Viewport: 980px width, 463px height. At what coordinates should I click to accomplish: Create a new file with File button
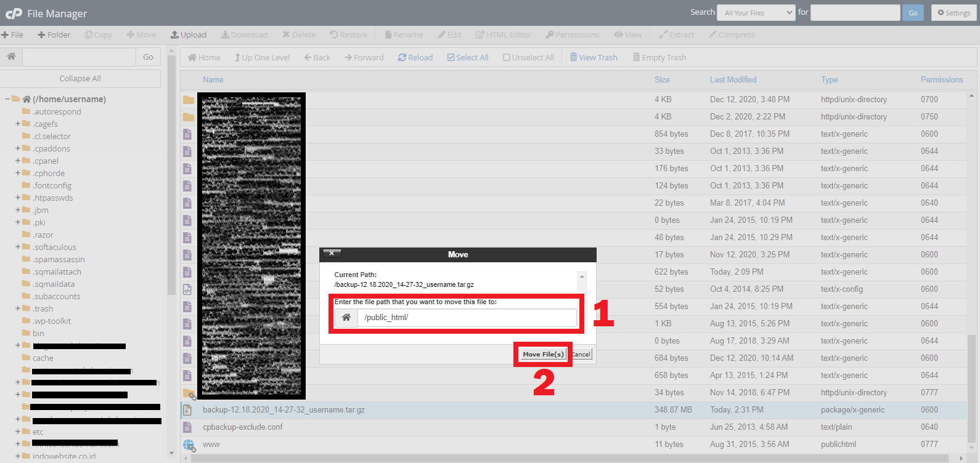coord(12,34)
